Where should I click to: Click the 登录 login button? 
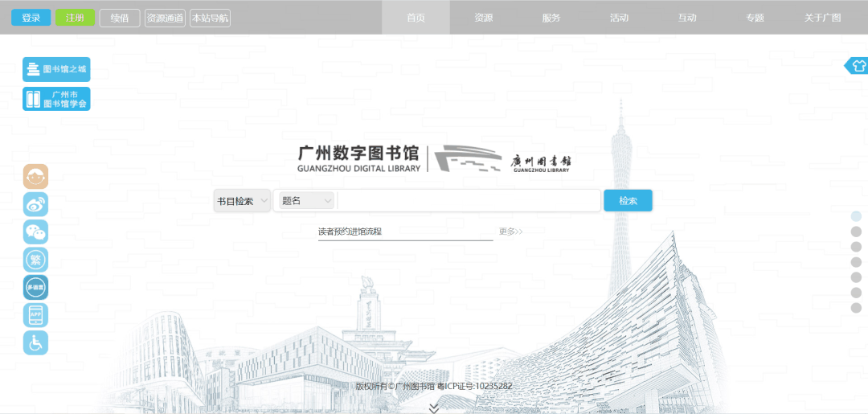31,18
